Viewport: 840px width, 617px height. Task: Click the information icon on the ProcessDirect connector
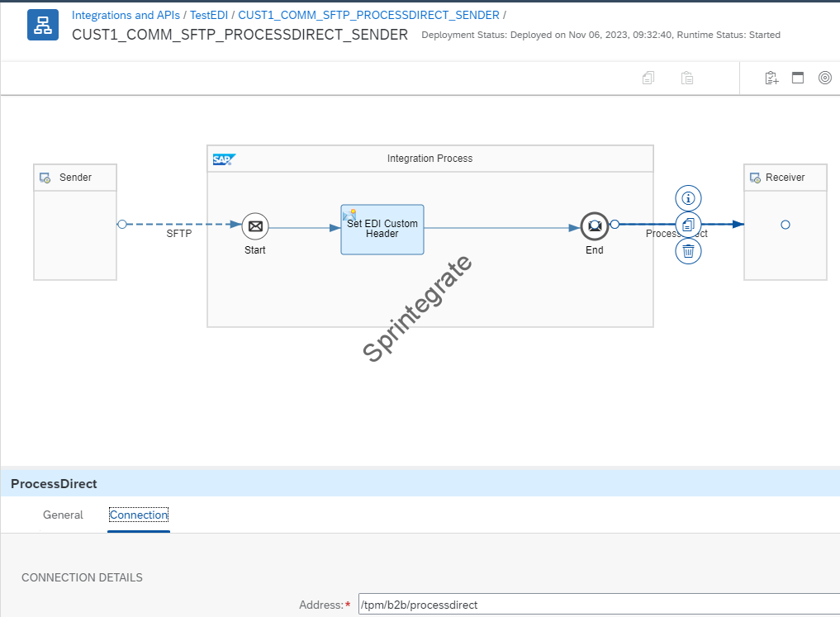(688, 198)
